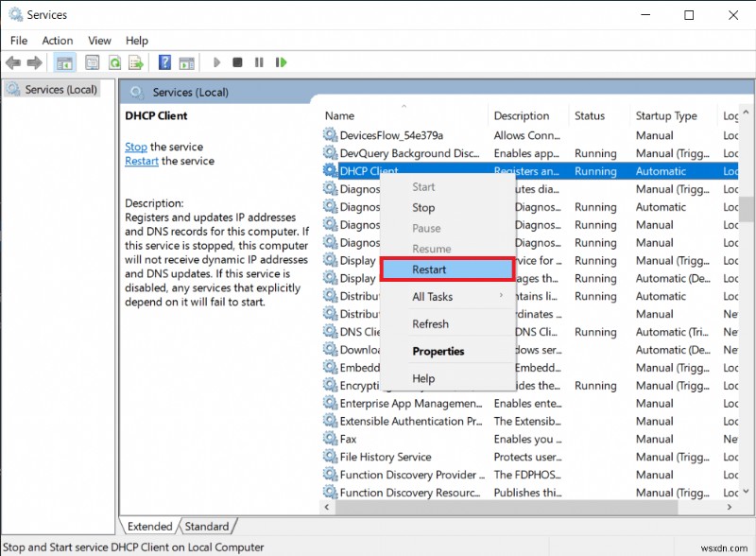756x556 pixels.
Task: Click the Refresh toolbar icon
Action: click(114, 62)
